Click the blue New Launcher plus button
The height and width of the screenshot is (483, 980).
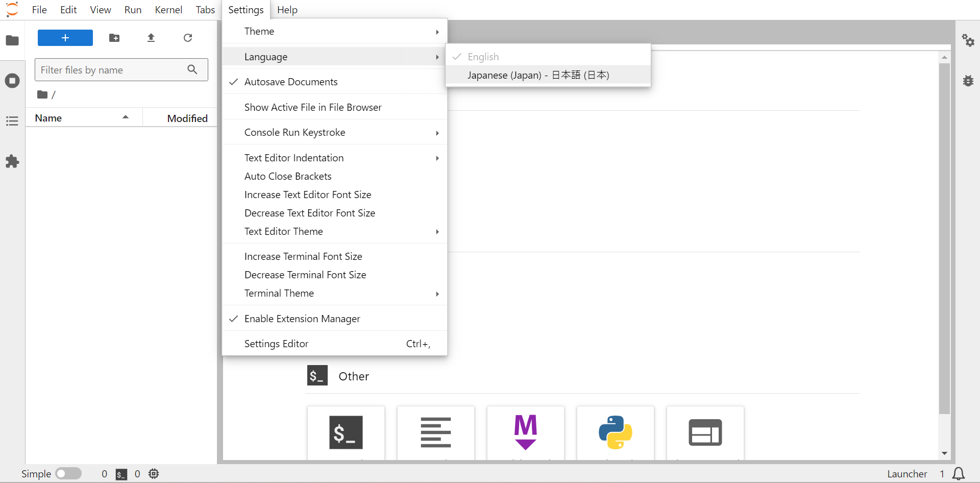[x=65, y=38]
